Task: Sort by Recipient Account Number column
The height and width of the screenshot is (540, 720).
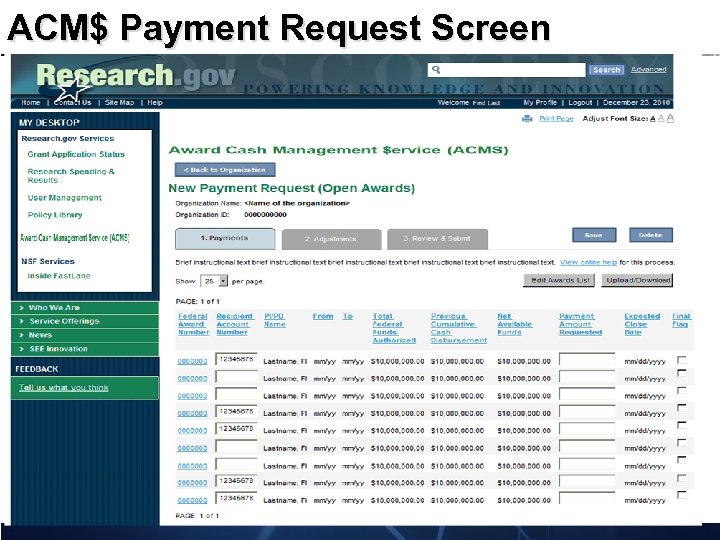Action: point(235,324)
